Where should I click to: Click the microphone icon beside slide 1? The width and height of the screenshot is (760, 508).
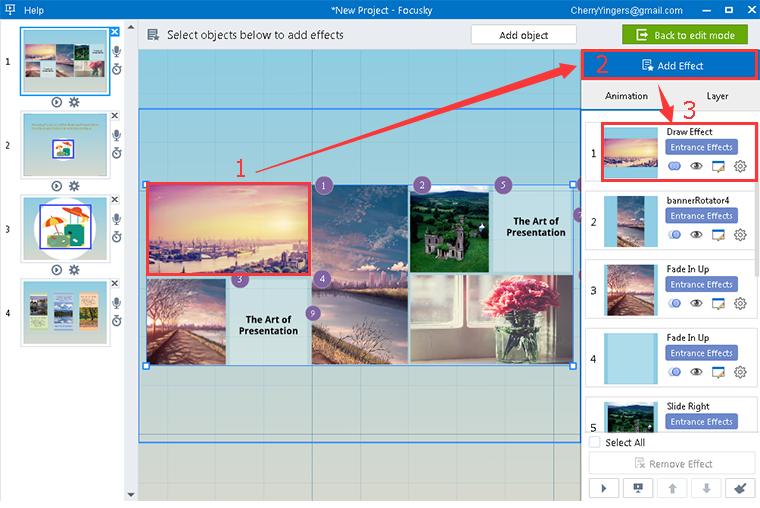coord(116,51)
